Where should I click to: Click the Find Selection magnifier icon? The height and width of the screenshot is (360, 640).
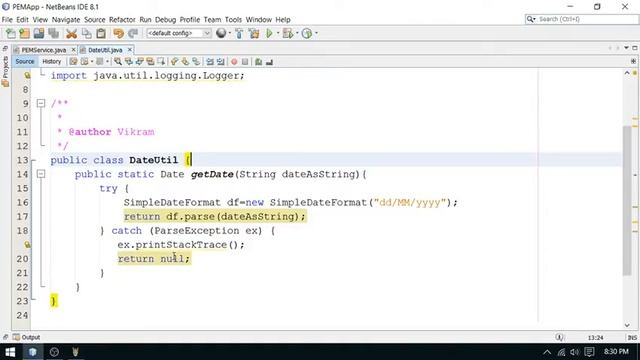coord(118,62)
